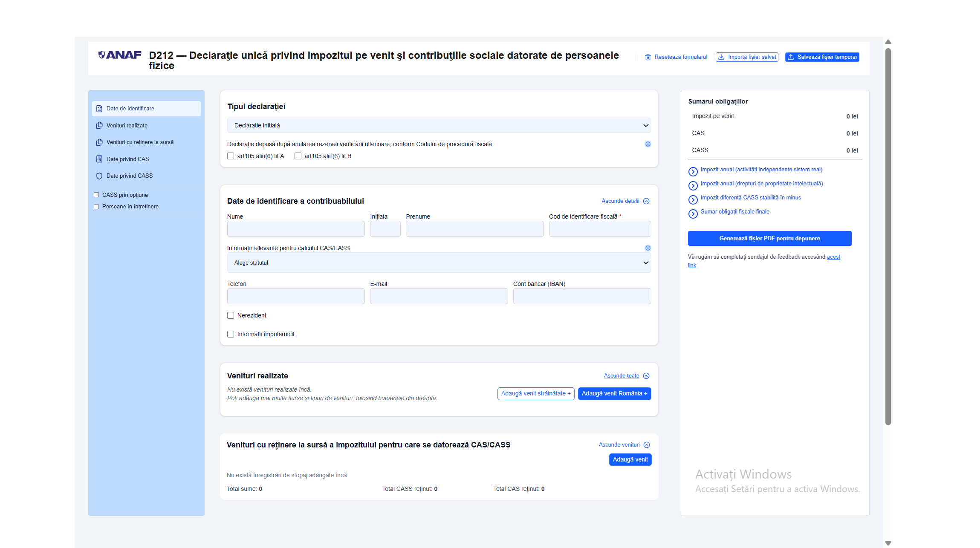Click info icon next to CAS/CASS information
This screenshot has height=548, width=980.
tap(648, 248)
